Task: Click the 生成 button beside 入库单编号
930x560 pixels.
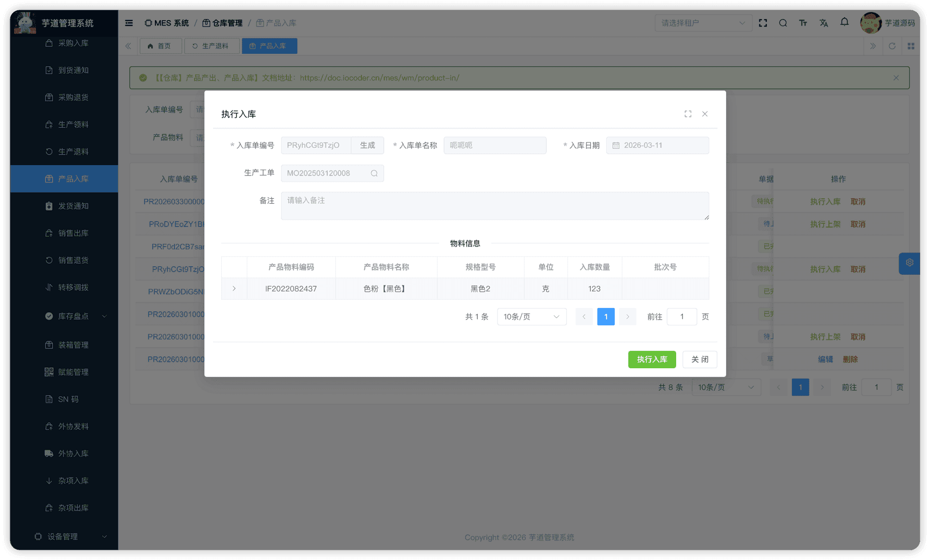Action: [367, 146]
